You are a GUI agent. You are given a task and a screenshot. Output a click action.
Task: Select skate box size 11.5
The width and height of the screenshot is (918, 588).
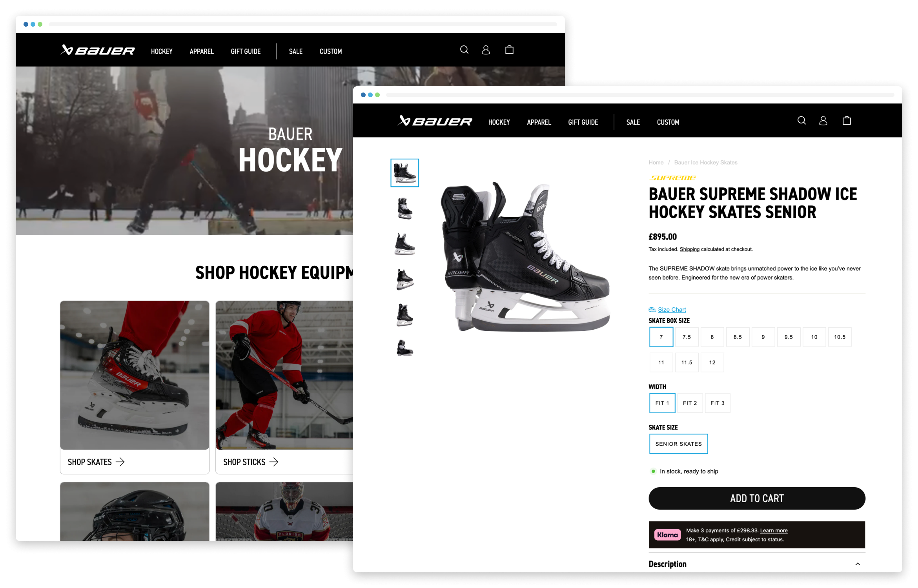pos(687,363)
